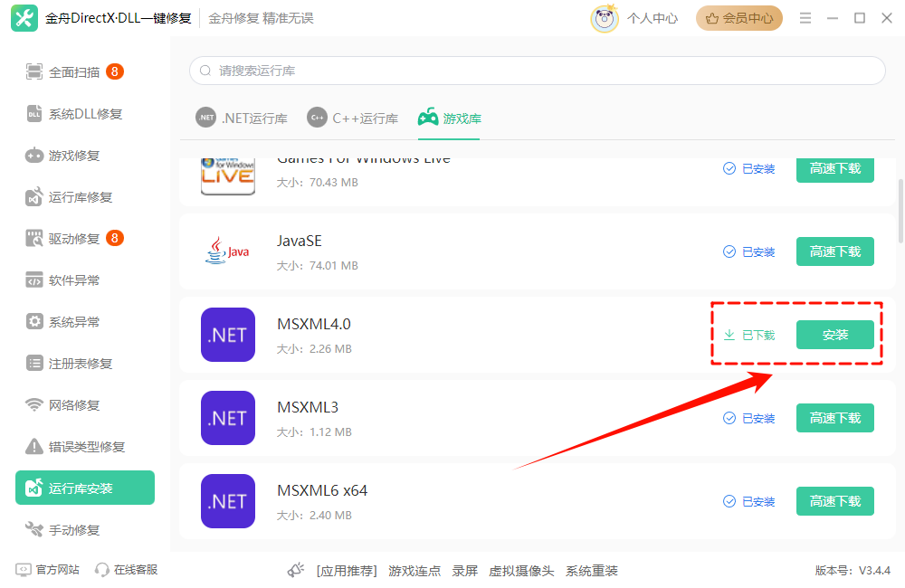The width and height of the screenshot is (905, 588).
Task: Go to 驱动修复 section
Action: 85,238
